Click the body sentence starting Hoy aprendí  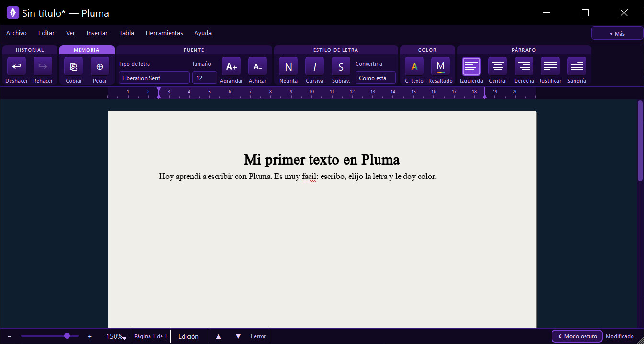pos(298,176)
